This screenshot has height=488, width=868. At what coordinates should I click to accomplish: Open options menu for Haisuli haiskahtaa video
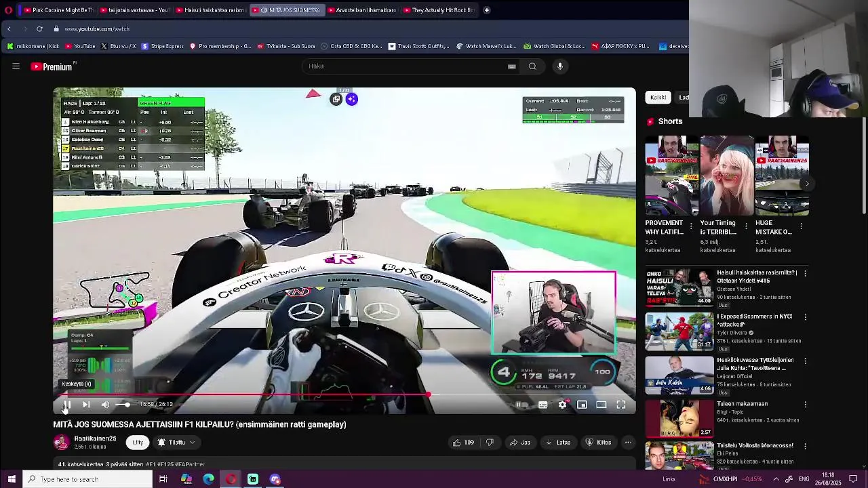pos(805,273)
